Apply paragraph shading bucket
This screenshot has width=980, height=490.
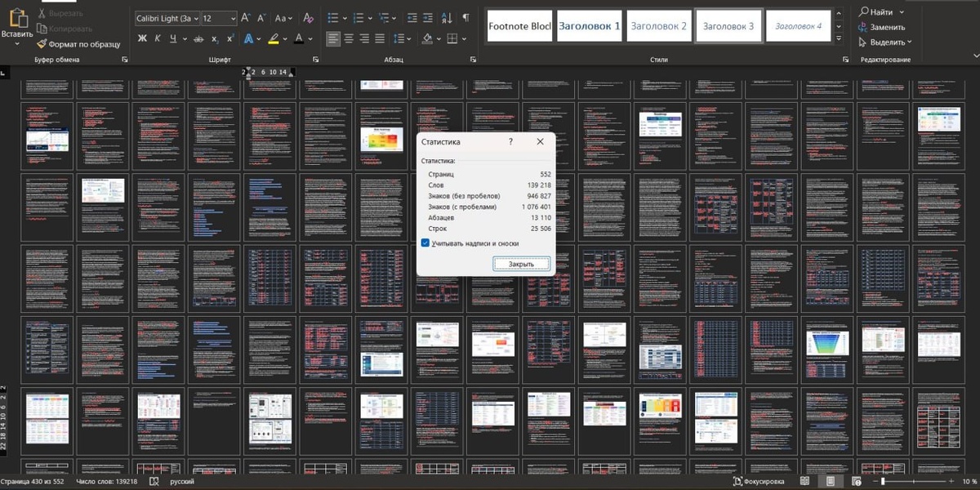427,38
